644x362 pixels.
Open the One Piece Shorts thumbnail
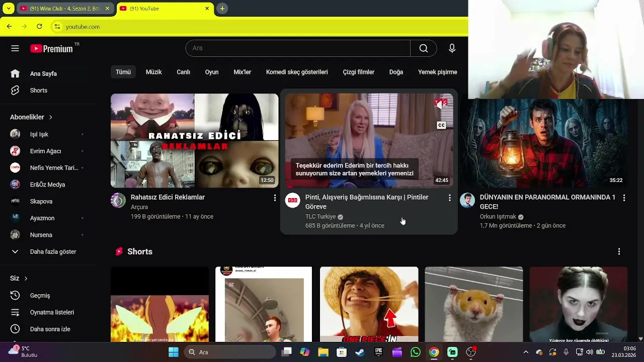(x=369, y=304)
